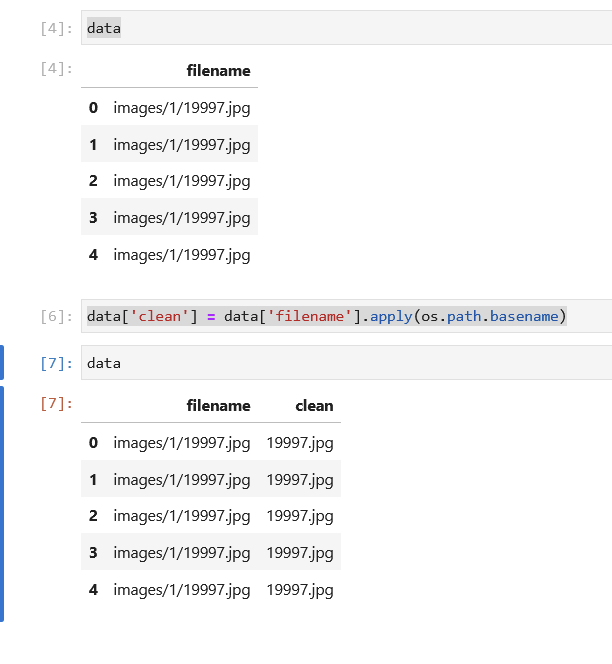Click the red [7]: output prompt
612x664 pixels.
(56, 404)
